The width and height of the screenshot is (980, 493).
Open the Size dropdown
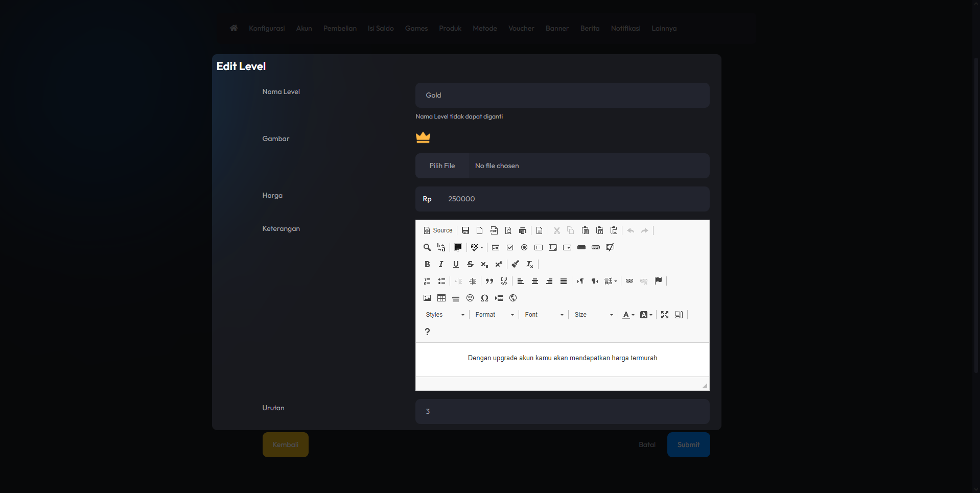[593, 315]
